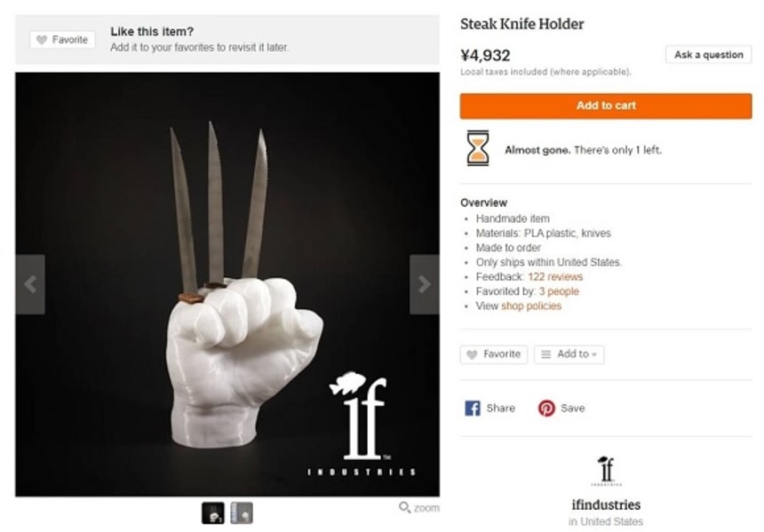
Task: Click the ifindustries shop logo icon
Action: [x=606, y=471]
